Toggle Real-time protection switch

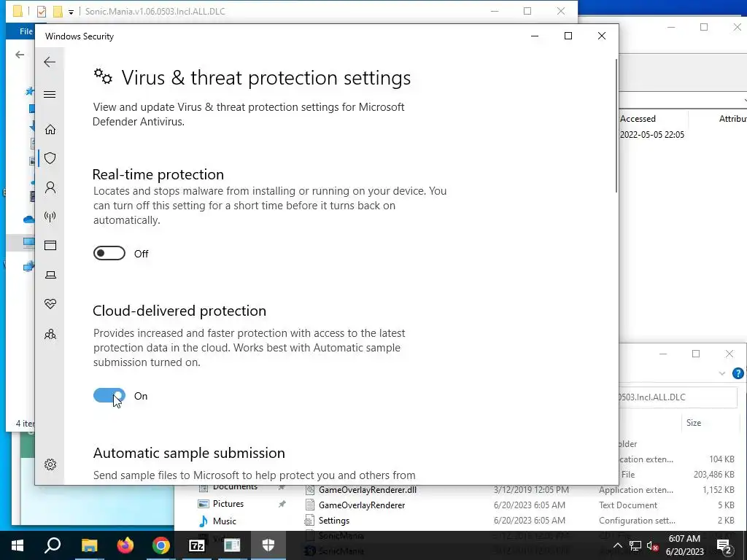coord(109,253)
